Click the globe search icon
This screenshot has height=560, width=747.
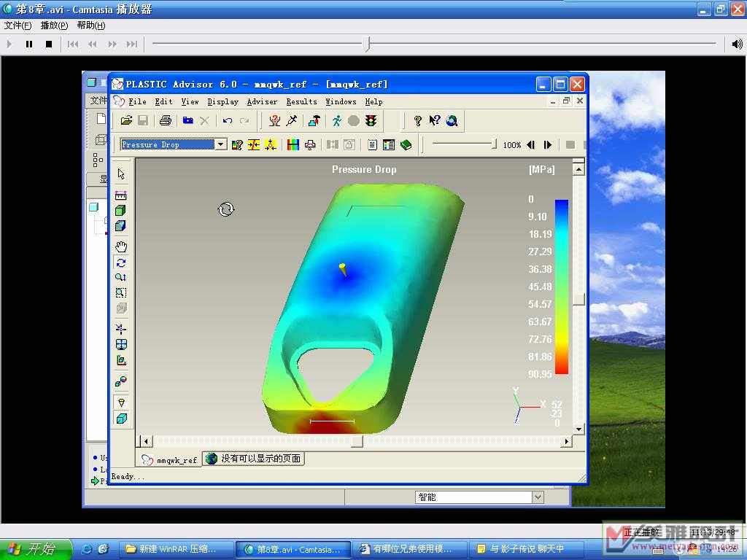pyautogui.click(x=452, y=121)
